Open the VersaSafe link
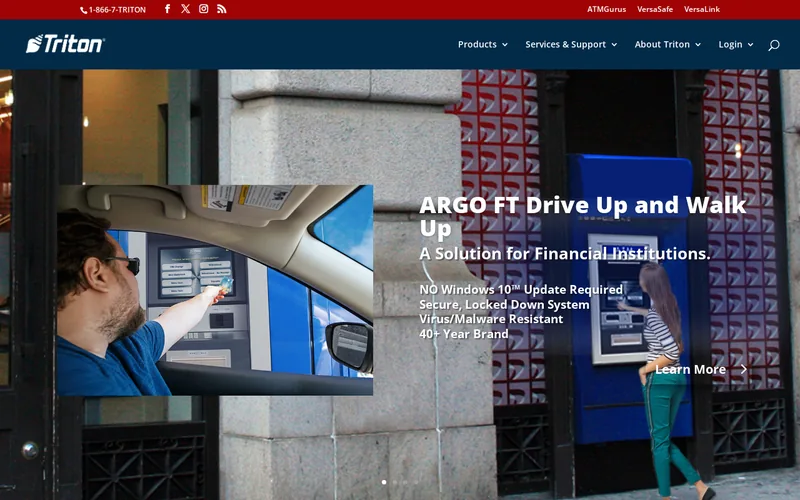This screenshot has width=800, height=500. [x=655, y=9]
